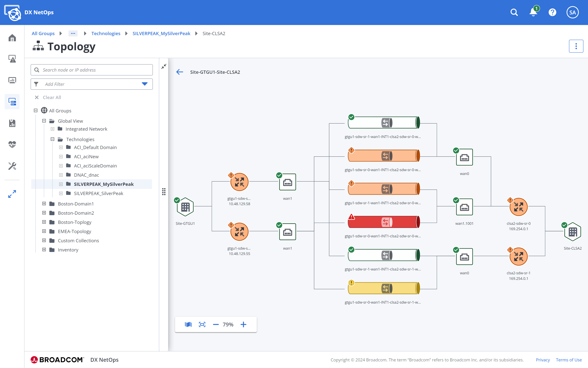
Task: Expand the EMEA-Topology folder
Action: [x=44, y=231]
